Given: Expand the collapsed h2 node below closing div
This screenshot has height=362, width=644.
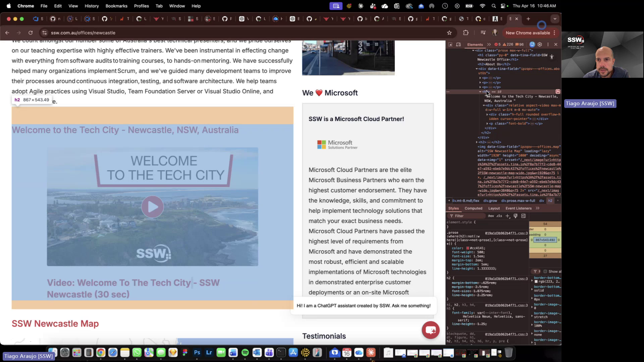Looking at the screenshot, I should click(477, 142).
